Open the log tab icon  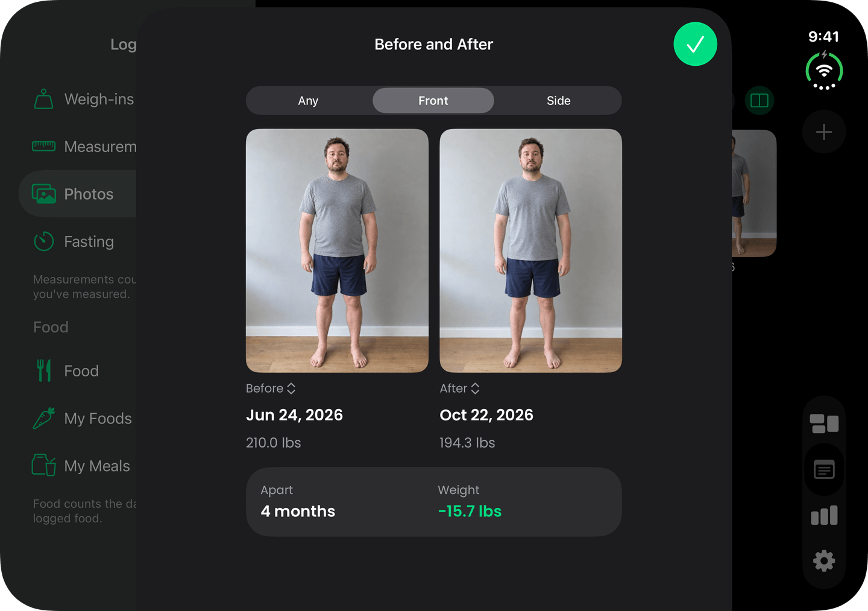point(824,469)
